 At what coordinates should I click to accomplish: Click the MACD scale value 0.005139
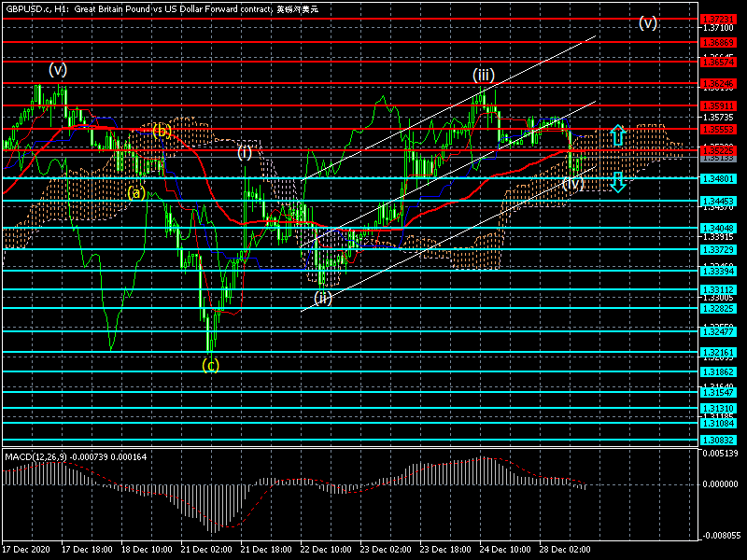click(720, 453)
